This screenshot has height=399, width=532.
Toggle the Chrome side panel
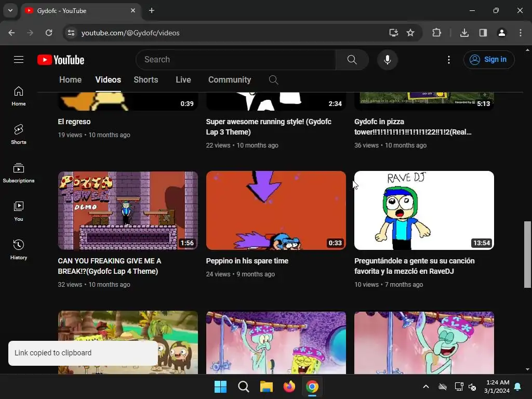pos(483,33)
